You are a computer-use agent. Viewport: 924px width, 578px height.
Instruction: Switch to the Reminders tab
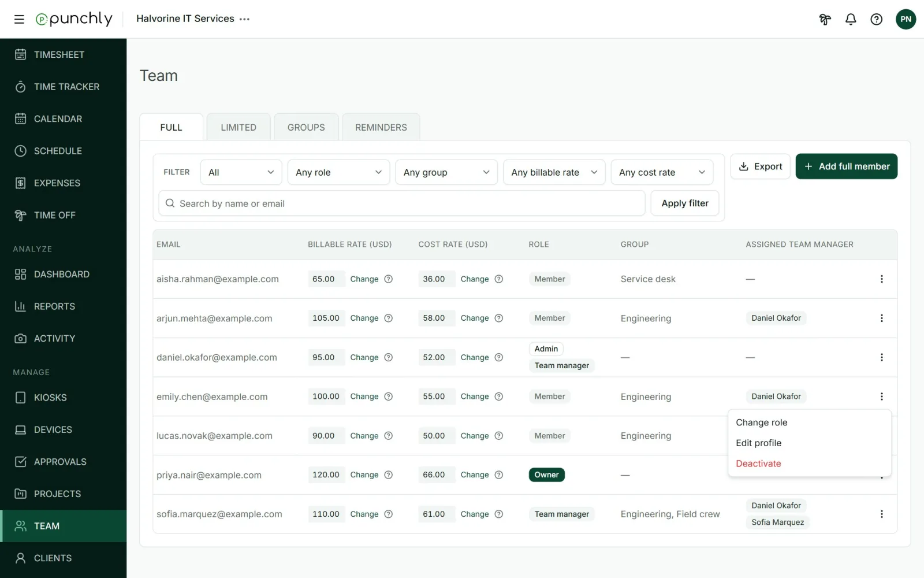[x=381, y=127]
